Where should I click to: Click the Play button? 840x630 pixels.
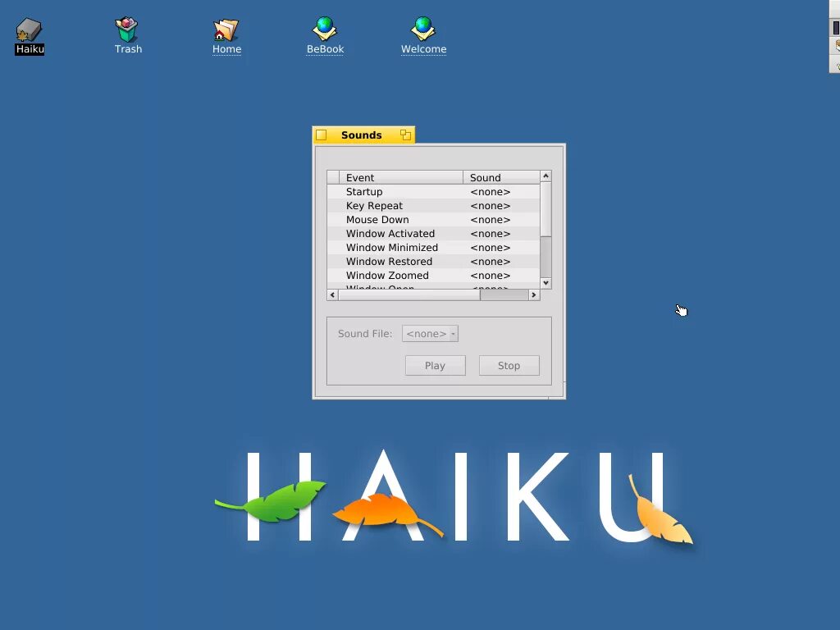[435, 365]
